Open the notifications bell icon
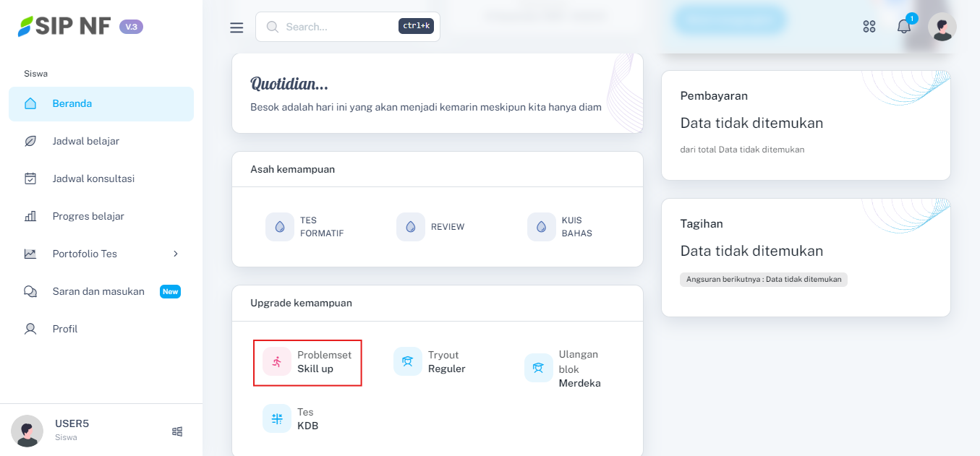 coord(904,27)
